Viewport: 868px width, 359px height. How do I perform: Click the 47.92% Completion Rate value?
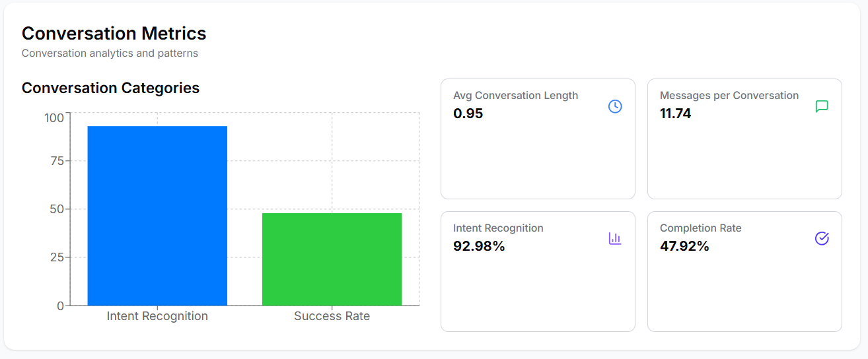coord(684,247)
